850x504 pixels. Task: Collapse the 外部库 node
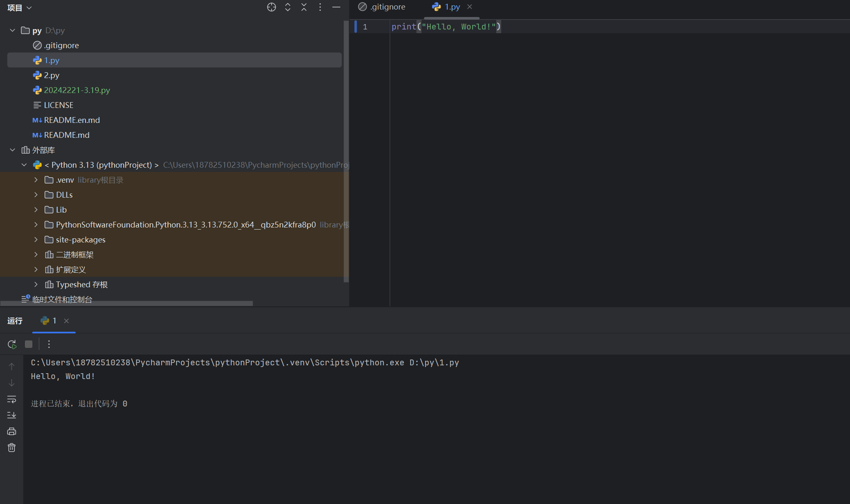[x=12, y=150]
